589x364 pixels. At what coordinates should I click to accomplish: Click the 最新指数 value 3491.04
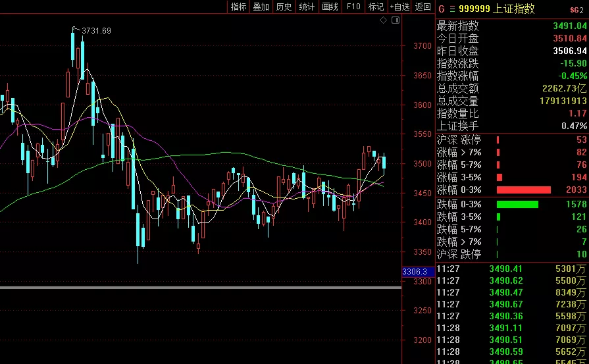pyautogui.click(x=570, y=26)
